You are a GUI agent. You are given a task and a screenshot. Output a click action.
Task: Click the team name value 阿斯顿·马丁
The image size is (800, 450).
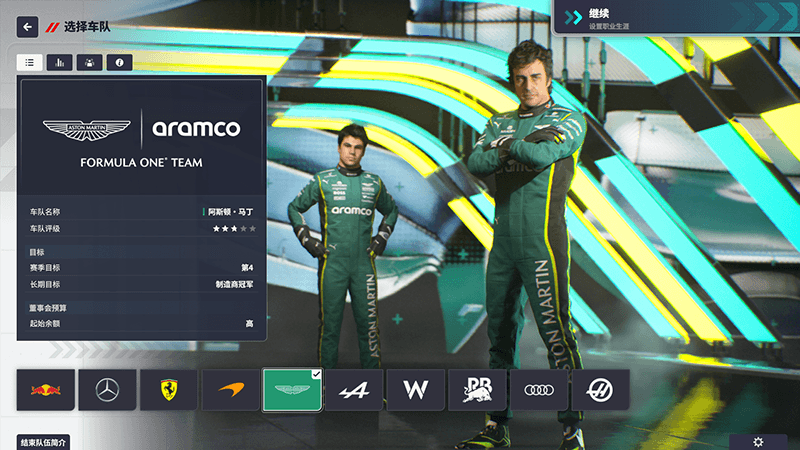(x=230, y=212)
